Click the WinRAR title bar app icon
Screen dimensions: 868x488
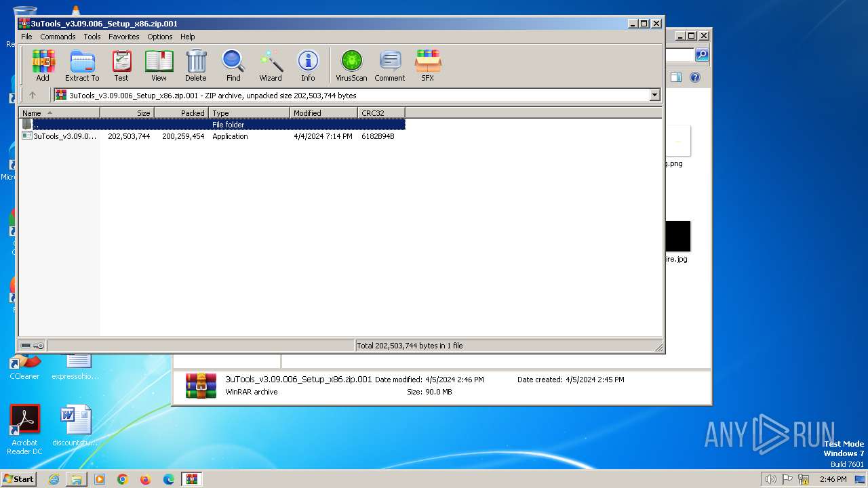coord(24,23)
